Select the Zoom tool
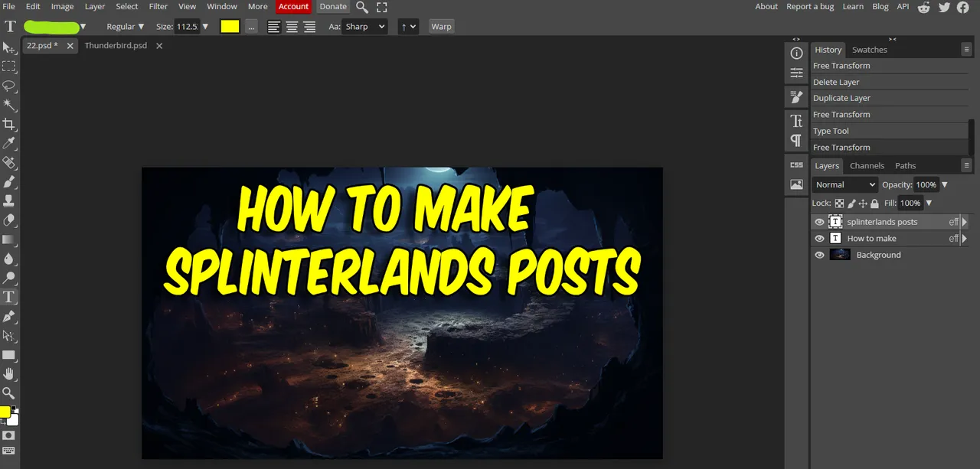This screenshot has height=469, width=980. point(9,392)
